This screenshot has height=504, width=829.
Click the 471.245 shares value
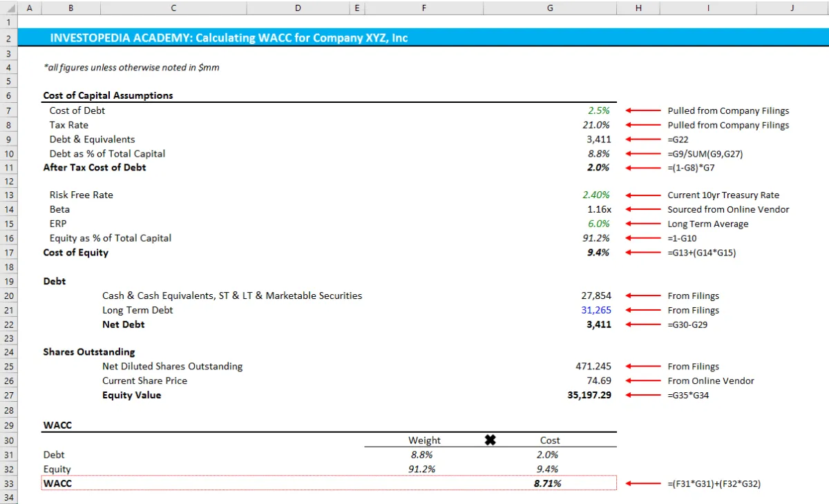pos(593,367)
